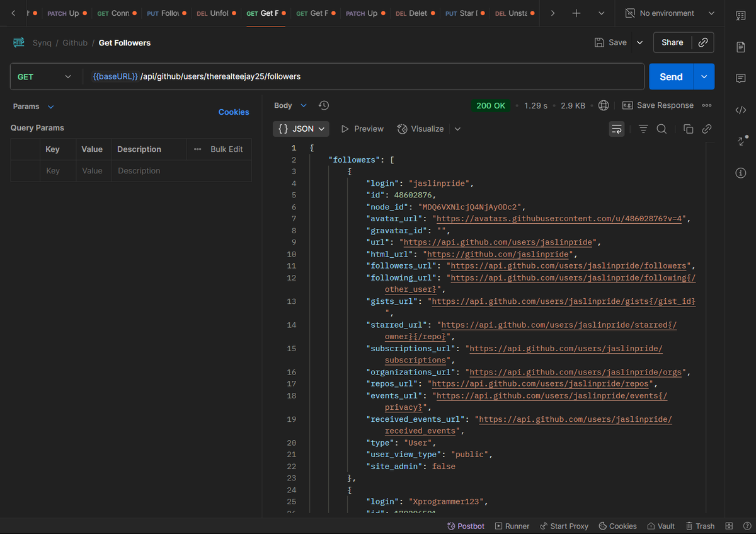Save the Get Followers request
Image resolution: width=756 pixels, height=534 pixels.
point(611,42)
